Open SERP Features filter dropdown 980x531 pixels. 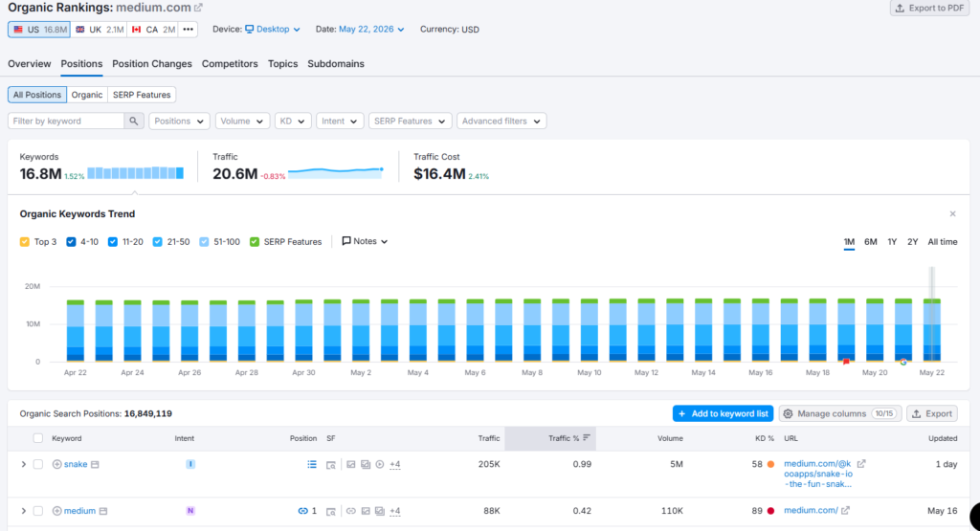pyautogui.click(x=410, y=122)
